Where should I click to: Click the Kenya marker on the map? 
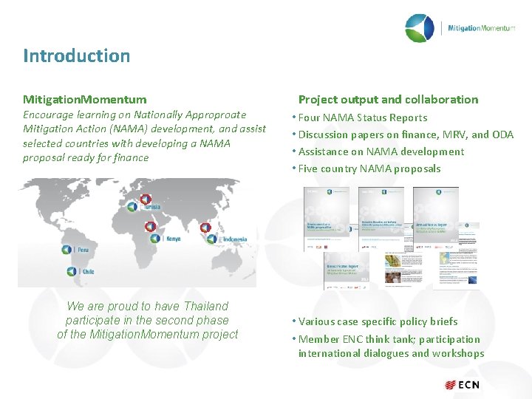point(155,239)
